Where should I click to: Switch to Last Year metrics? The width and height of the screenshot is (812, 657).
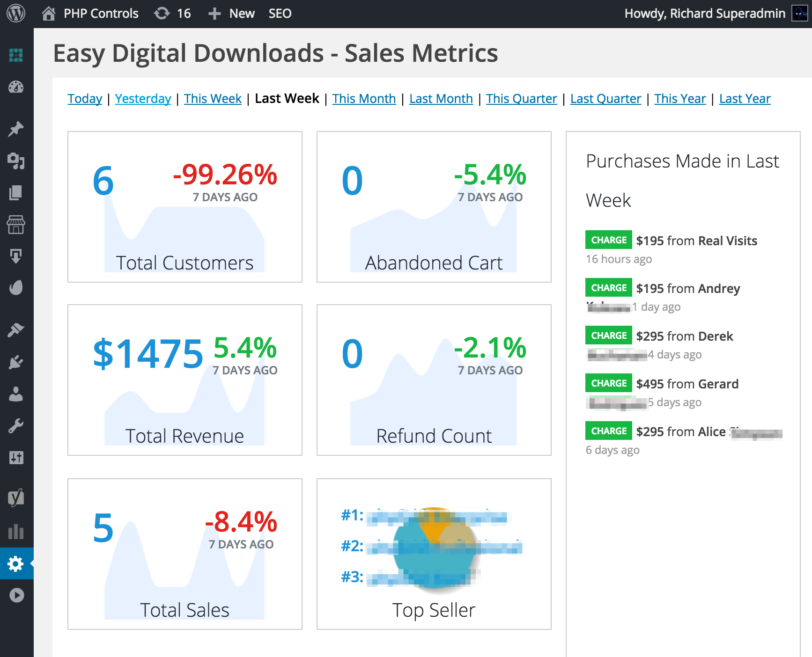745,99
